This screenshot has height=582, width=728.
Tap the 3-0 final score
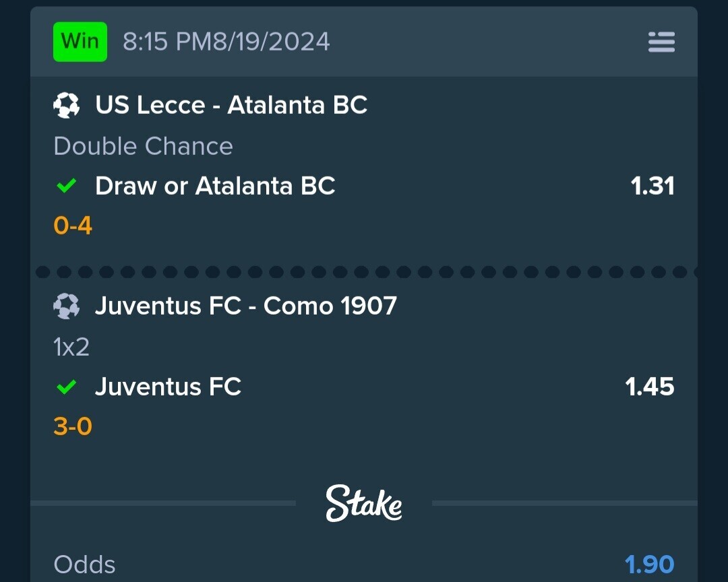[x=73, y=426]
